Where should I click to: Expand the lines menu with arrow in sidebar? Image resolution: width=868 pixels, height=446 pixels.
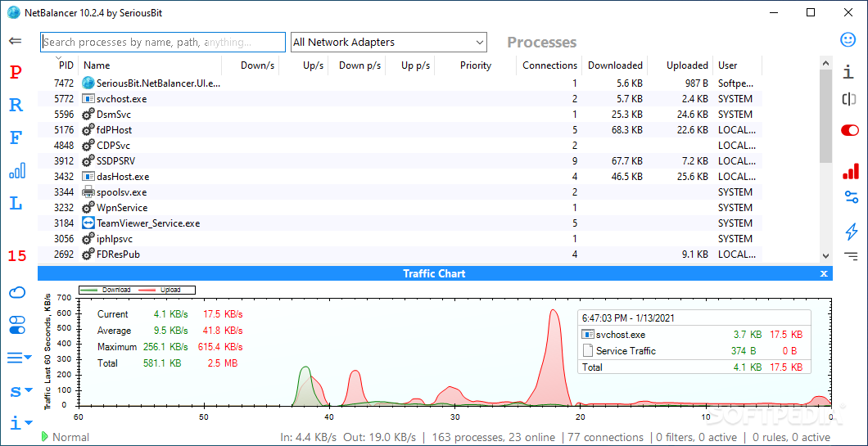coord(20,358)
